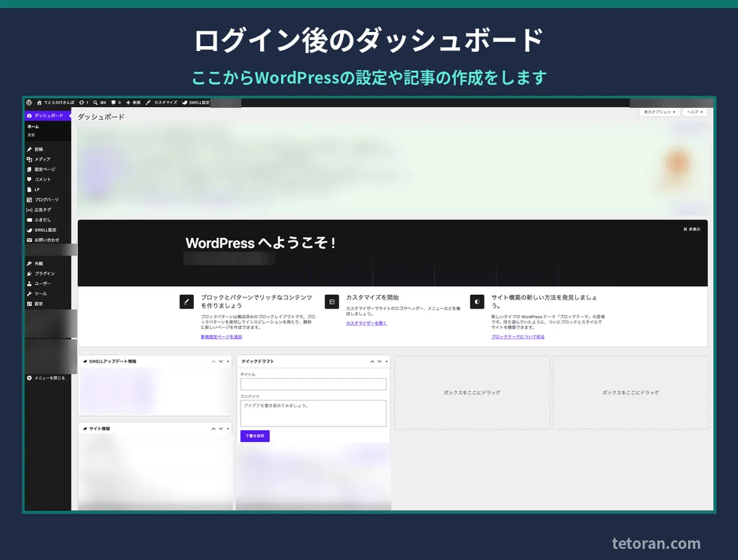
Task: Open site home via house icon
Action: (x=39, y=102)
